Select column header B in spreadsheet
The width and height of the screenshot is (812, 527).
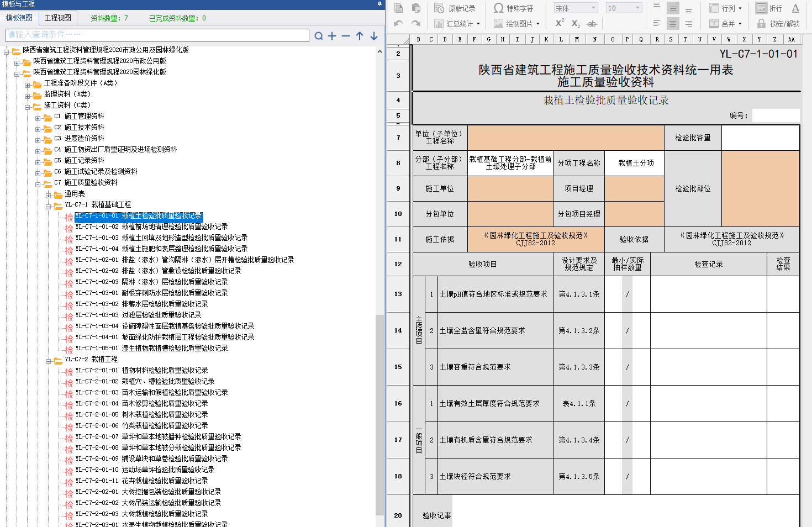418,39
